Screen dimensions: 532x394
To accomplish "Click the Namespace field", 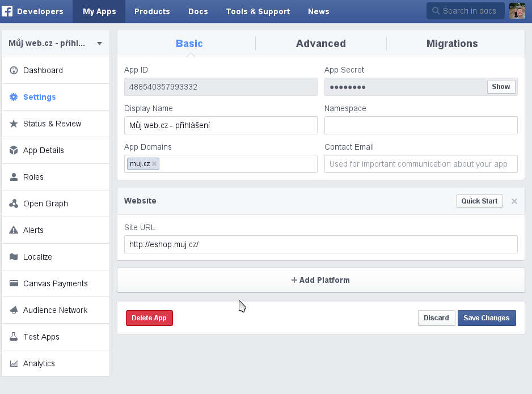I will (421, 125).
